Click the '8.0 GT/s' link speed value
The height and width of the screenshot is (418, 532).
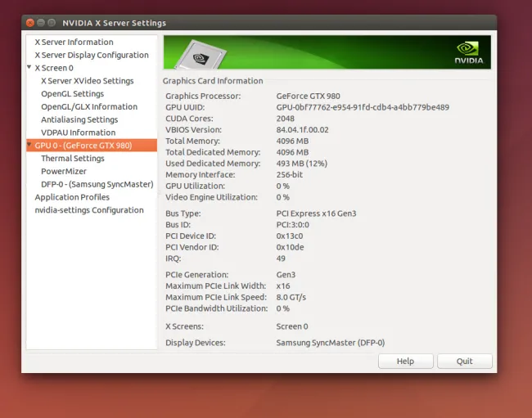291,297
